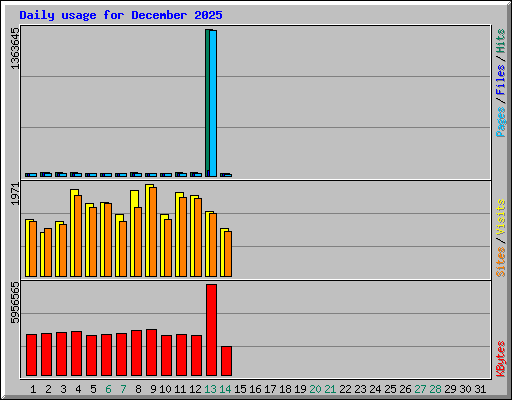This screenshot has width=512, height=400.
Task: Click the 'Daily usage for December 2025' title
Action: click(121, 15)
